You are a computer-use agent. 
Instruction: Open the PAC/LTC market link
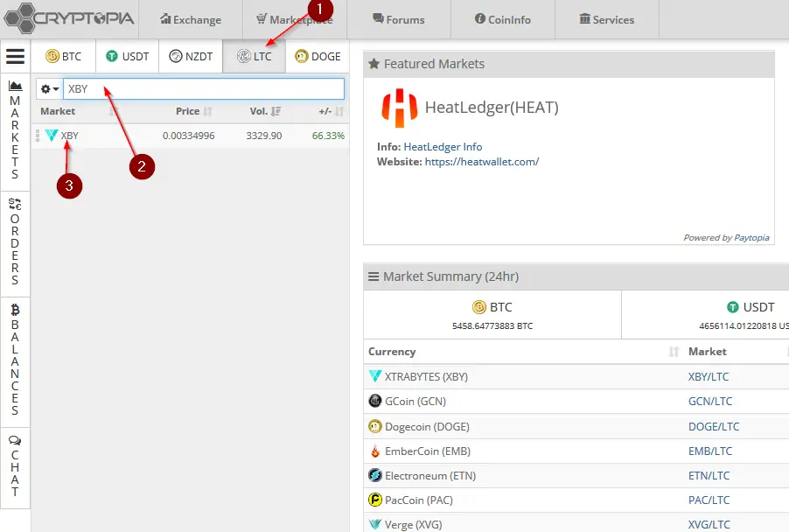tap(709, 500)
